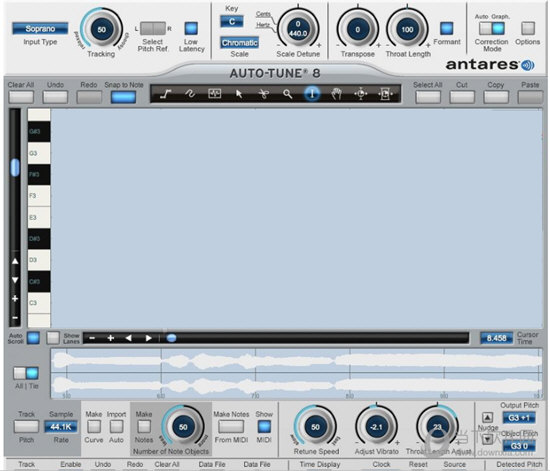This screenshot has width=550, height=471.
Task: Click the Select All button
Action: [428, 97]
